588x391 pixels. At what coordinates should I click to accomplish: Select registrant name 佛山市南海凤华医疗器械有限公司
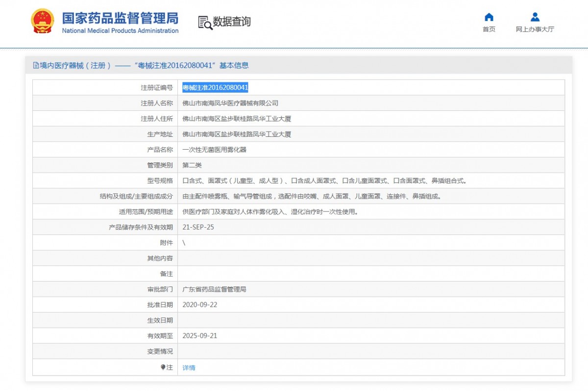coord(230,103)
